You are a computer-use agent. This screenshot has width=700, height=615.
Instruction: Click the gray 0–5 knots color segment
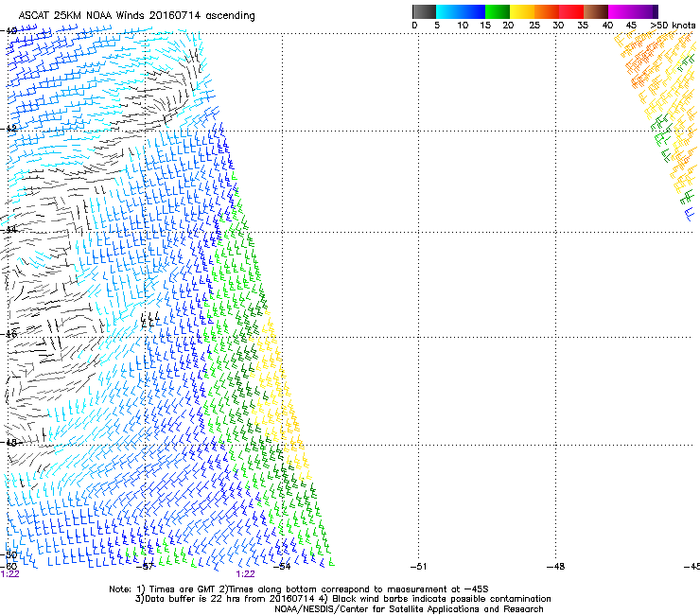(x=424, y=11)
